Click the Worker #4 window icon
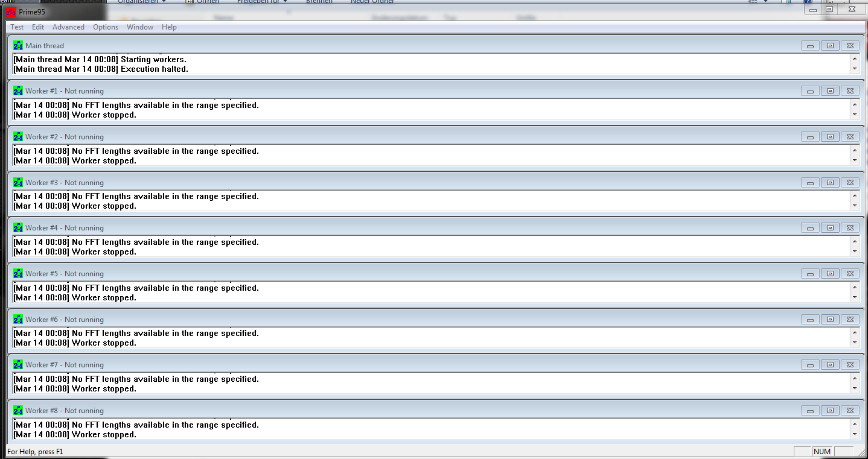 coord(18,228)
